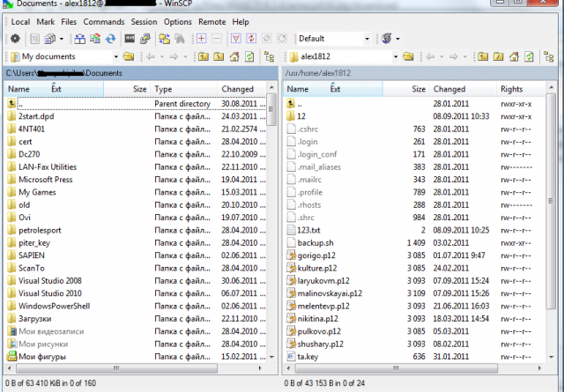
Task: Click the blue Keep remote directory up to date icon
Action: (111, 39)
